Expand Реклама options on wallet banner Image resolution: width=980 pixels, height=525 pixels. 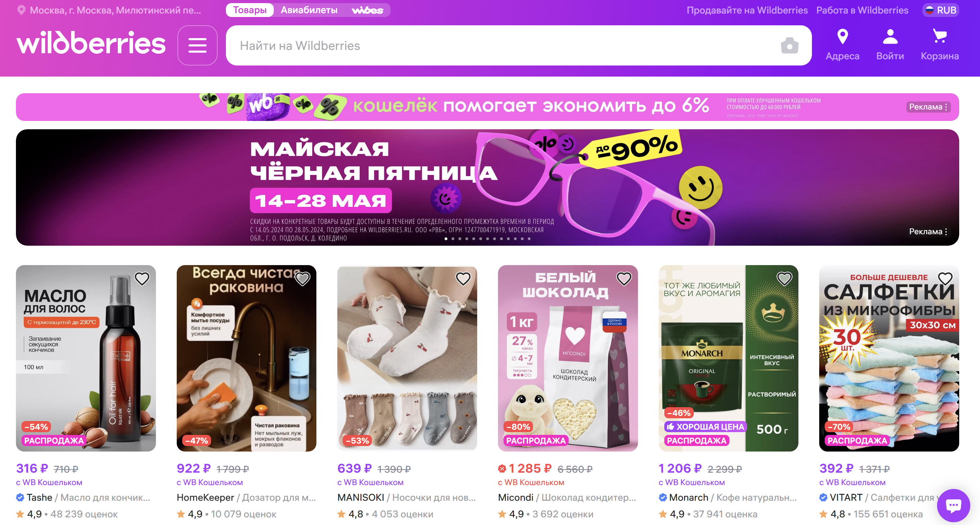pos(928,107)
